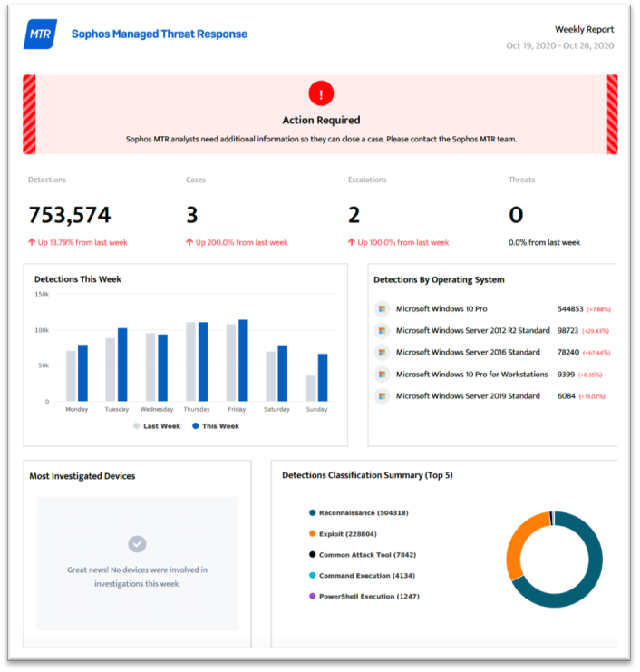Click the Reconnaissance (504318) legend label

(x=364, y=513)
